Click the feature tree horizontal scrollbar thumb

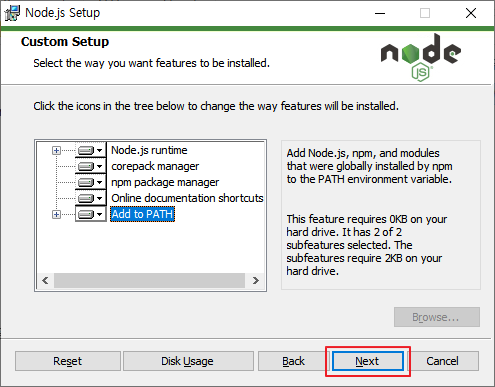tap(149, 281)
